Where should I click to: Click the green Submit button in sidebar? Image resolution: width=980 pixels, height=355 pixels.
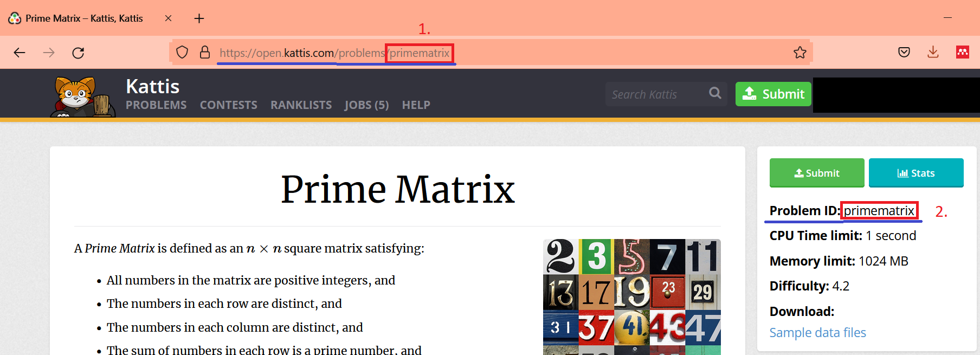pos(817,173)
